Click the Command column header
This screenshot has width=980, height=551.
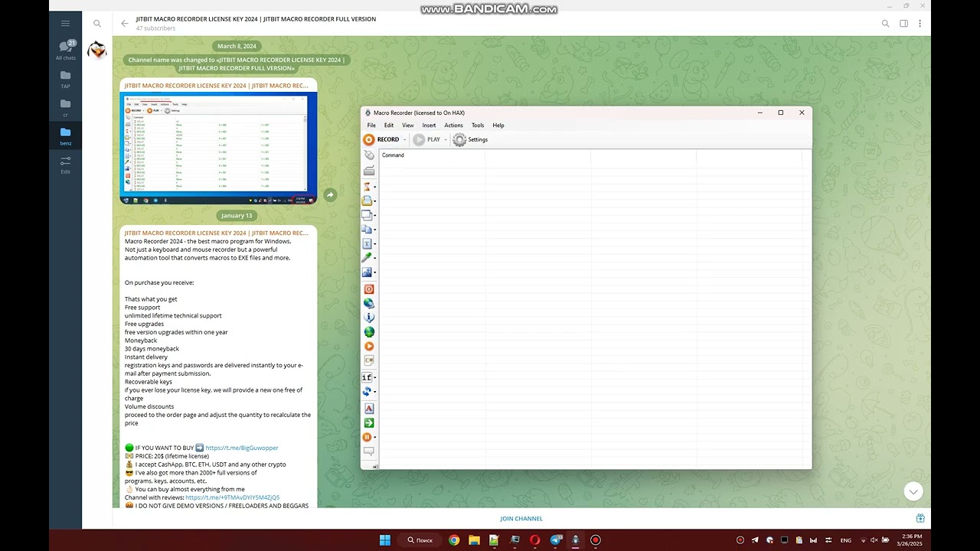[x=433, y=155]
